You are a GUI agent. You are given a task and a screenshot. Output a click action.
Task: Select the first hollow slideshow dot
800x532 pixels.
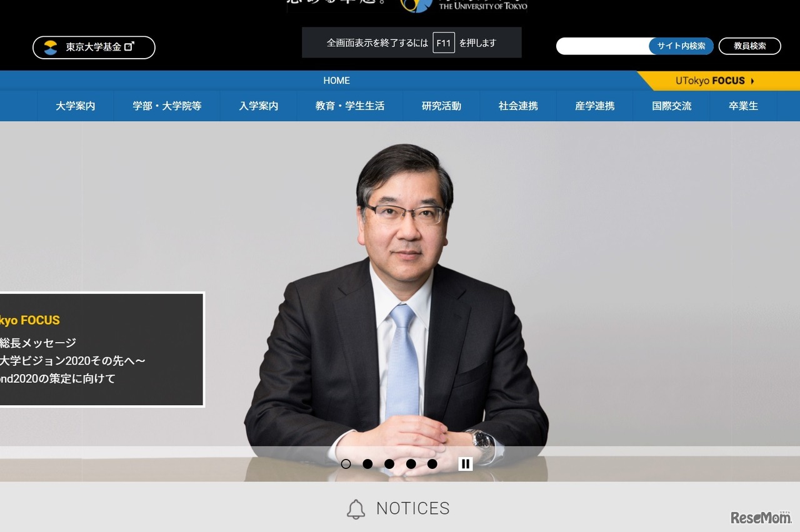[x=346, y=464]
